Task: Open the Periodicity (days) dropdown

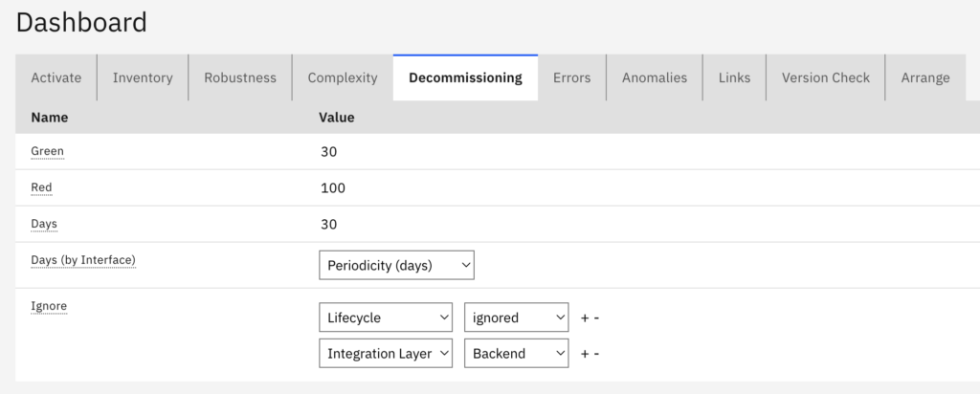Action: pyautogui.click(x=395, y=266)
